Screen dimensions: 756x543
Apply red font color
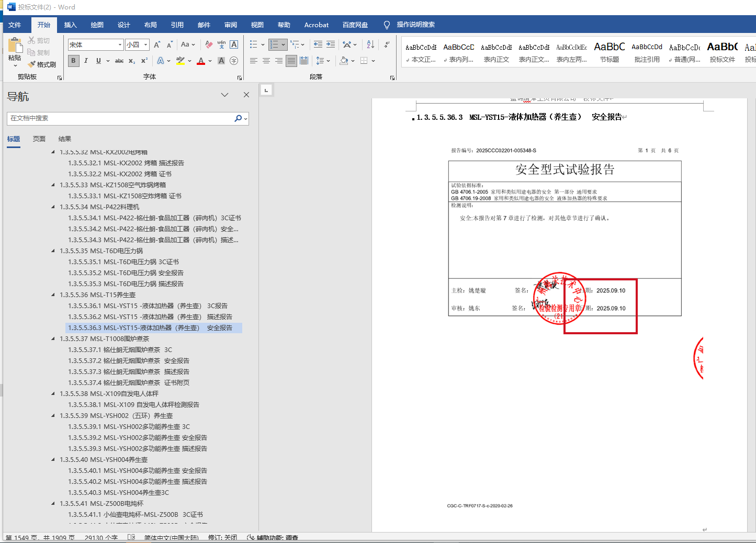[201, 61]
